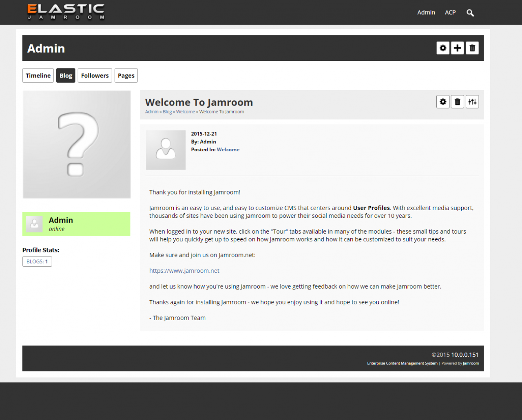
Task: Select the Pages tab
Action: tap(126, 75)
